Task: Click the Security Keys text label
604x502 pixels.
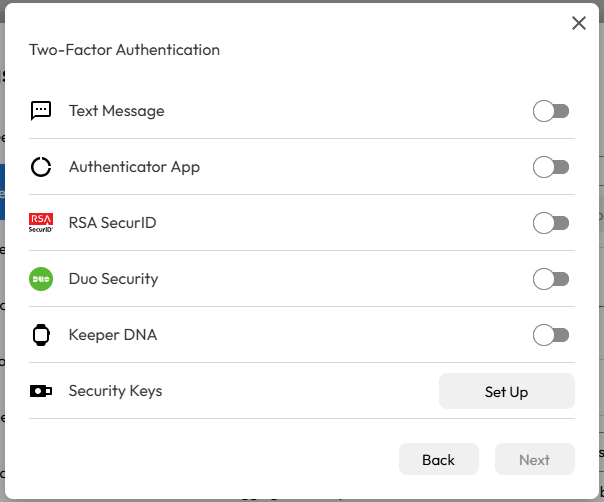Action: [x=115, y=391]
